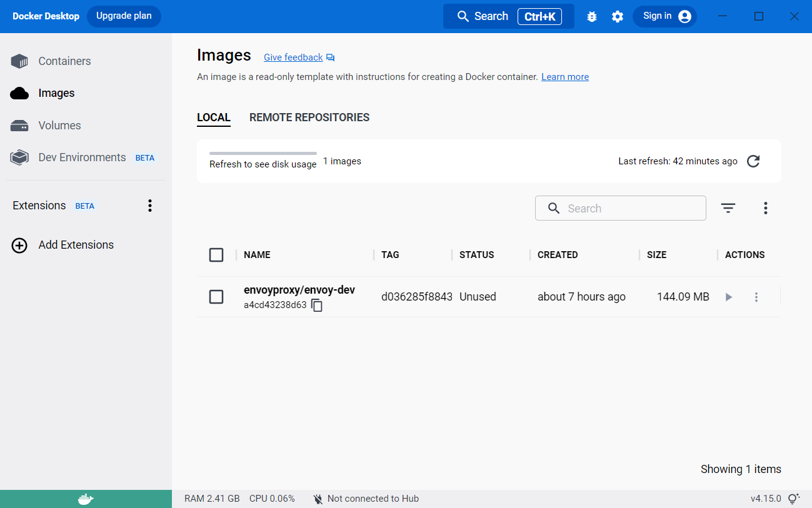Click the lightbulb tips icon
Screen dimensions: 812x508
click(794, 499)
